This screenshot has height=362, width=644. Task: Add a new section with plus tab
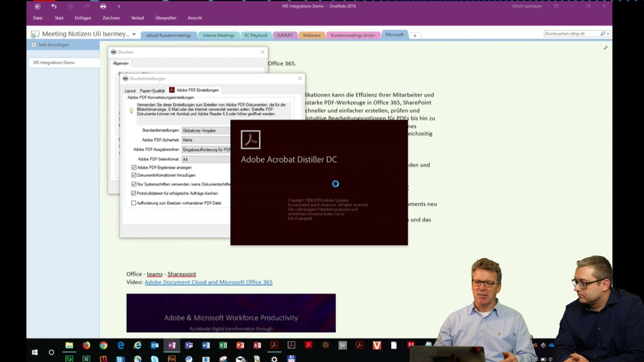pos(415,36)
